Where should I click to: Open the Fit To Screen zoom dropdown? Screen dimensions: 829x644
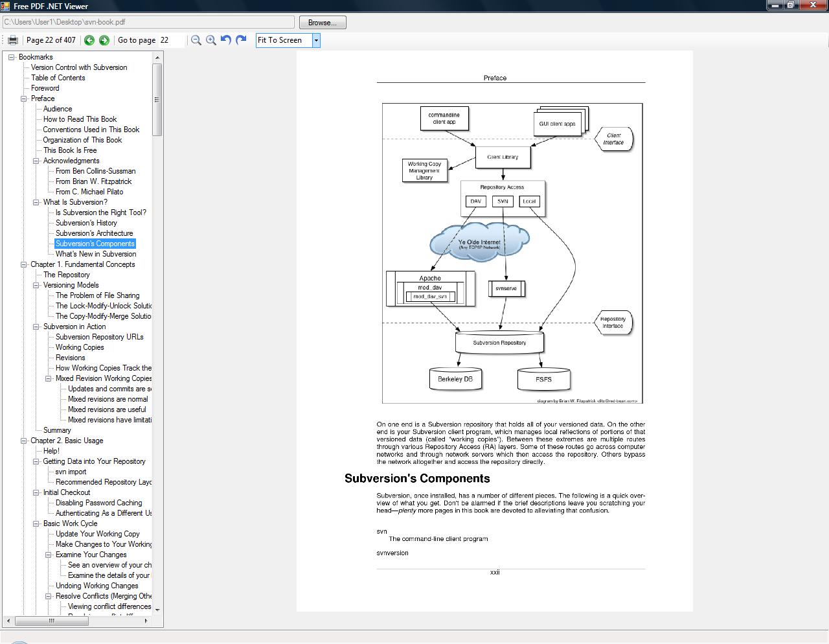click(316, 40)
